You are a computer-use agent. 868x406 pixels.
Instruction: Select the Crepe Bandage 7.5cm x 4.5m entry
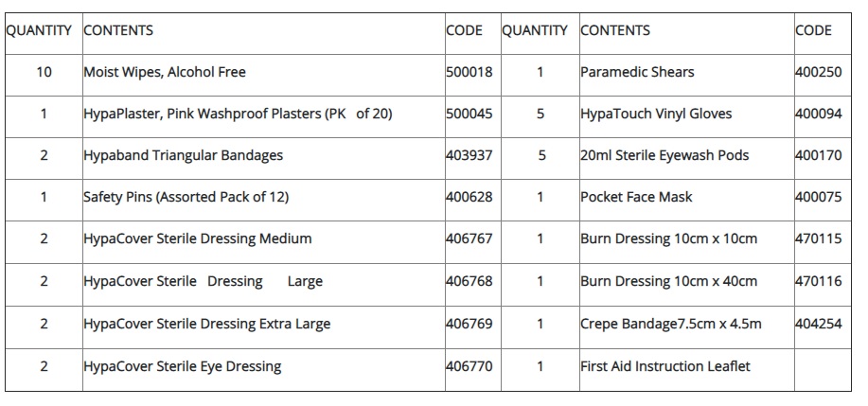[671, 324]
